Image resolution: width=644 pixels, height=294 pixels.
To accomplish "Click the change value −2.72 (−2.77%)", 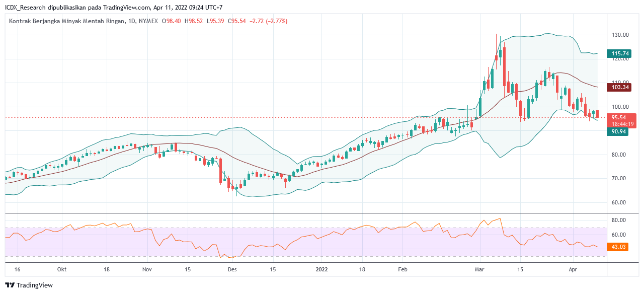I will coord(269,21).
